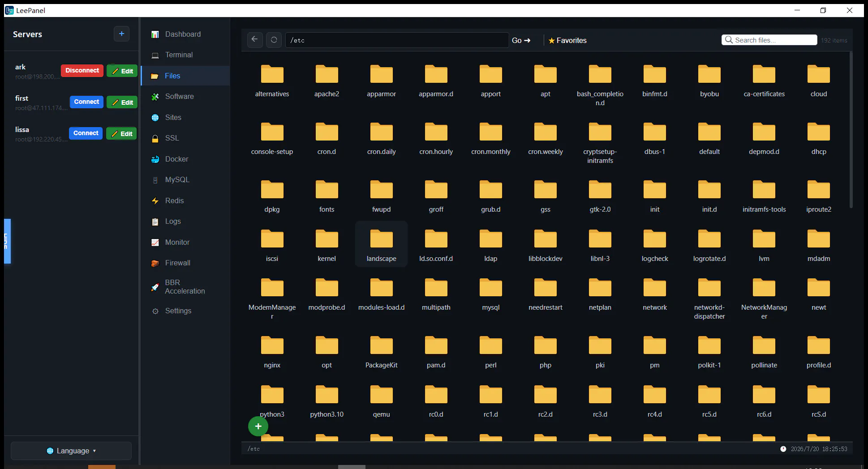Select the Files menu item

[x=185, y=76]
